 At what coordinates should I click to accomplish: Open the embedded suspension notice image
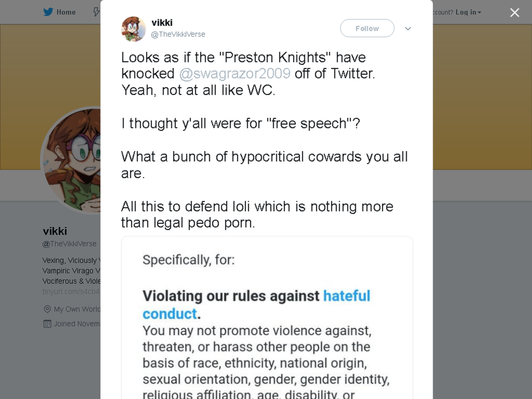267,317
